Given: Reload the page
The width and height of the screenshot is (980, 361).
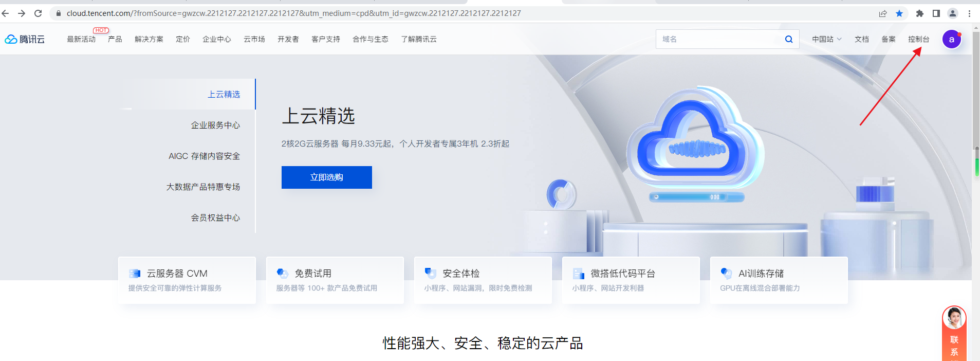Looking at the screenshot, I should coord(38,13).
